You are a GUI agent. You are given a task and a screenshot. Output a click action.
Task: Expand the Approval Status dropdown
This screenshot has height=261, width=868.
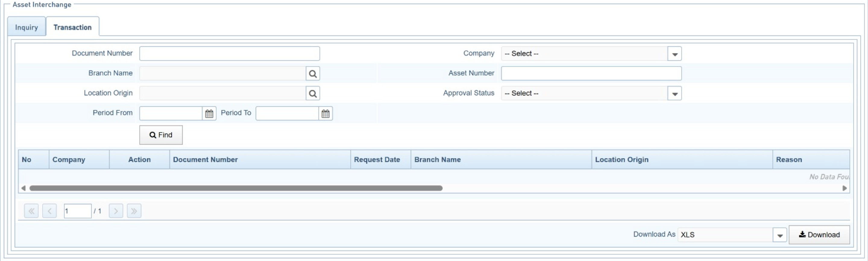coord(674,94)
